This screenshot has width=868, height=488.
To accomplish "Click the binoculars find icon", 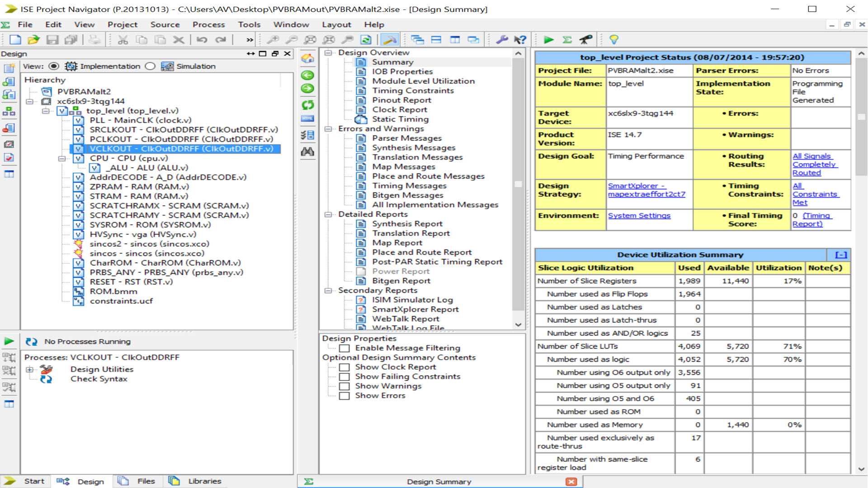I will pos(307,152).
